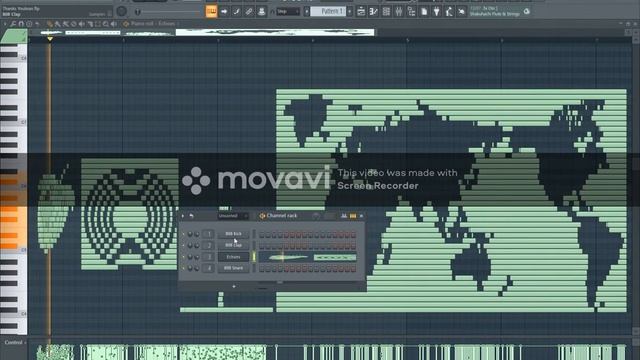
Task: Click the arrow to the right of Pattern 1
Action: (350, 11)
